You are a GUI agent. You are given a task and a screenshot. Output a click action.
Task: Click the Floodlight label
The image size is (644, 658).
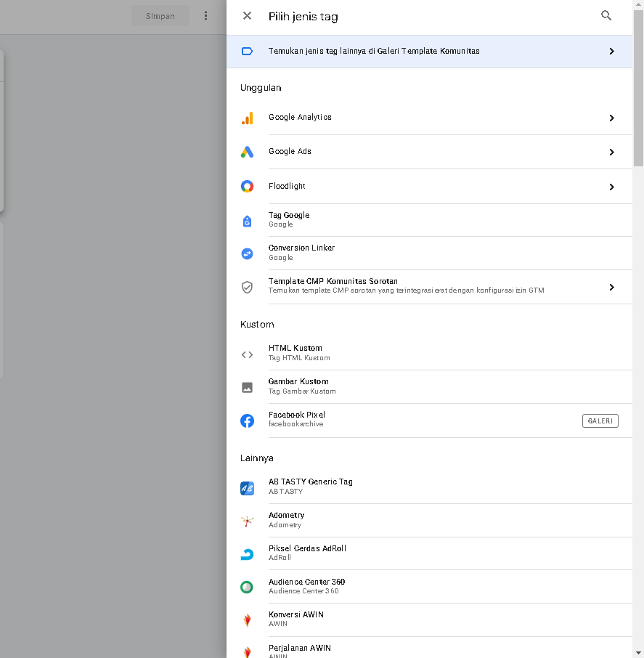click(287, 186)
